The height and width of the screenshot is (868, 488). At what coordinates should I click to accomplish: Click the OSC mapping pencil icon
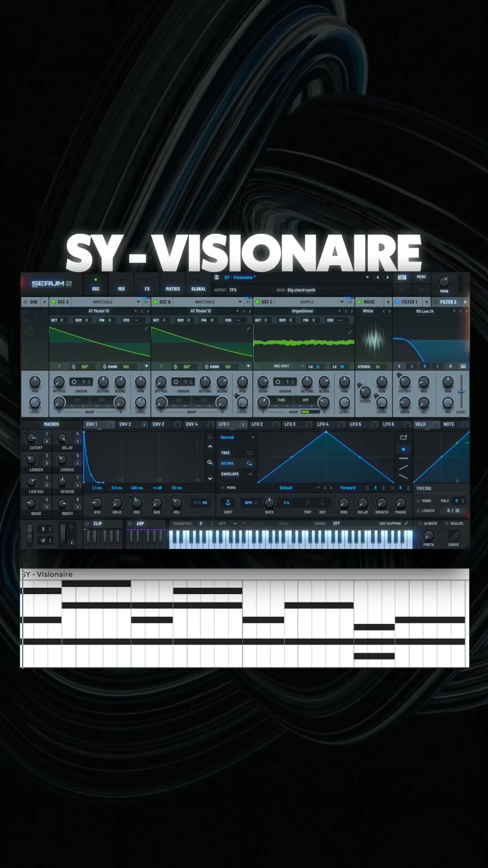point(406,524)
